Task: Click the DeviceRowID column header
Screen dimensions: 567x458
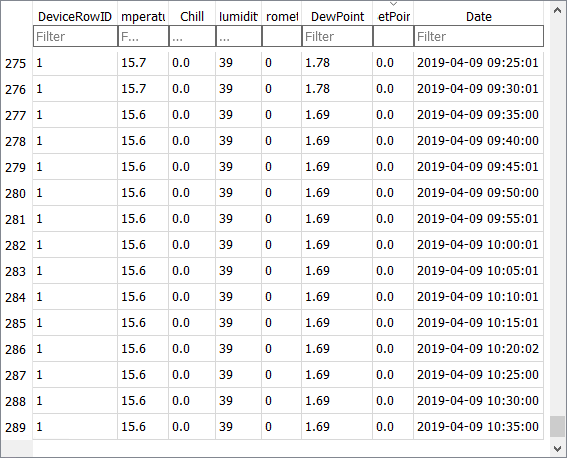Action: pos(75,16)
